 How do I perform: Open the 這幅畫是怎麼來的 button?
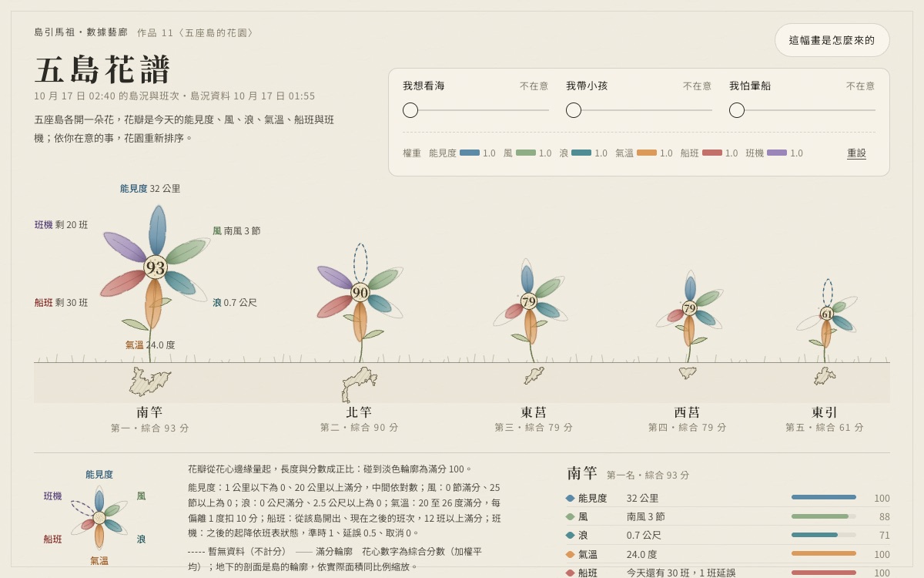[832, 40]
